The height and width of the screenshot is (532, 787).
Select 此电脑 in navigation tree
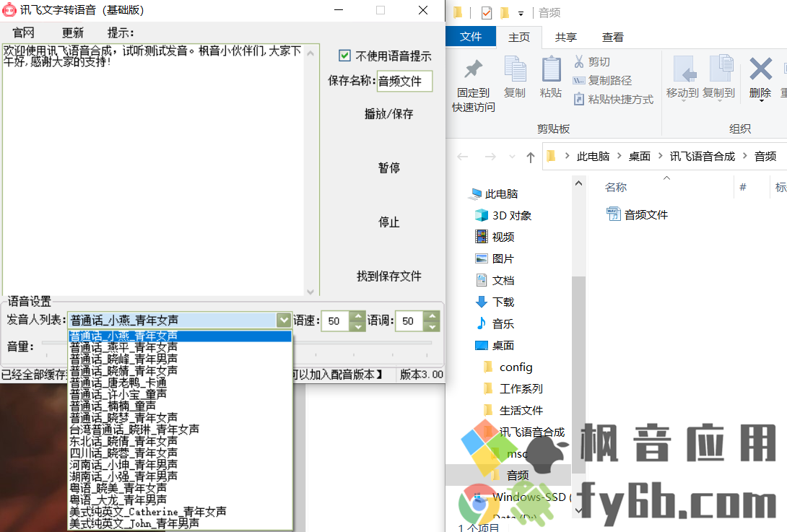pyautogui.click(x=494, y=193)
